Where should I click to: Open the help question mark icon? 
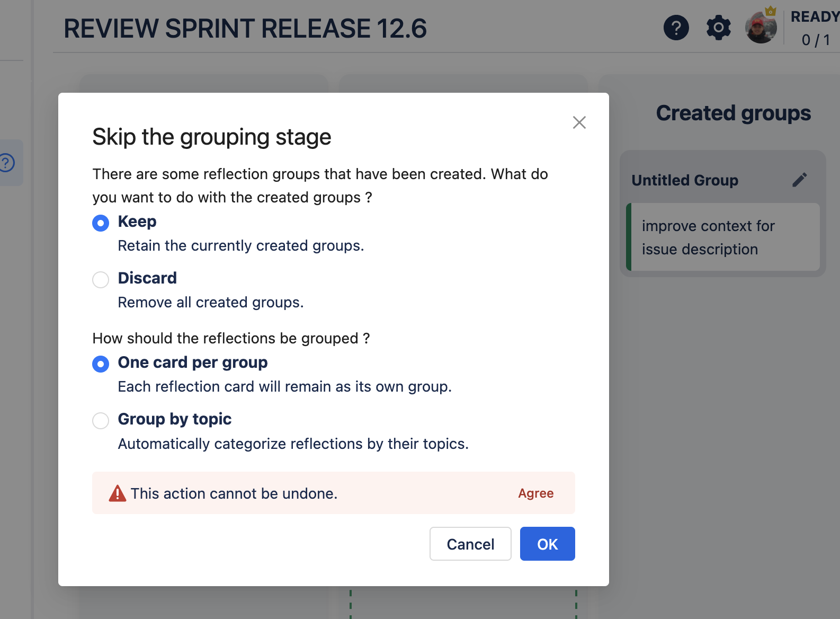tap(676, 28)
